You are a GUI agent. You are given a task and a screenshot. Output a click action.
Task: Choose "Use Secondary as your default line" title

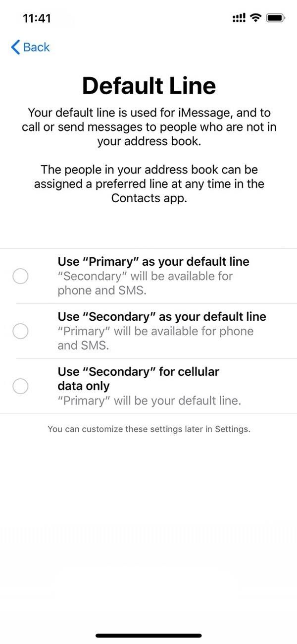coord(161,316)
